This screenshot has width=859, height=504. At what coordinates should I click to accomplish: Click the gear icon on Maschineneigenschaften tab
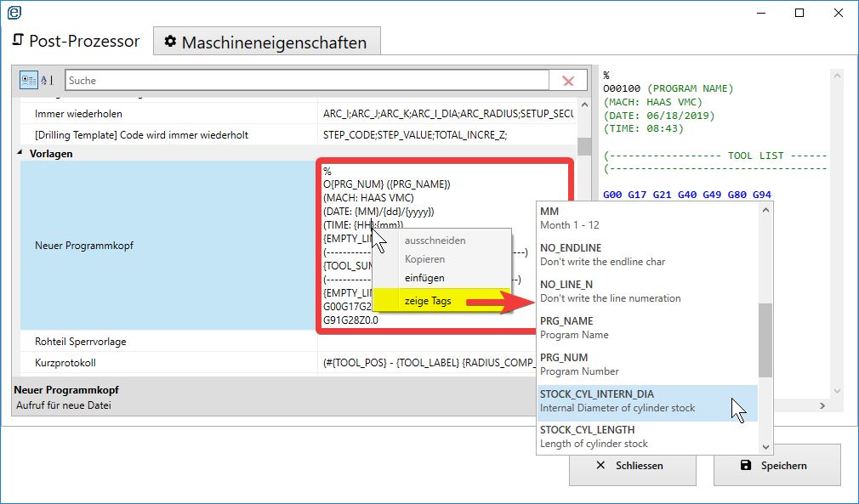[170, 42]
